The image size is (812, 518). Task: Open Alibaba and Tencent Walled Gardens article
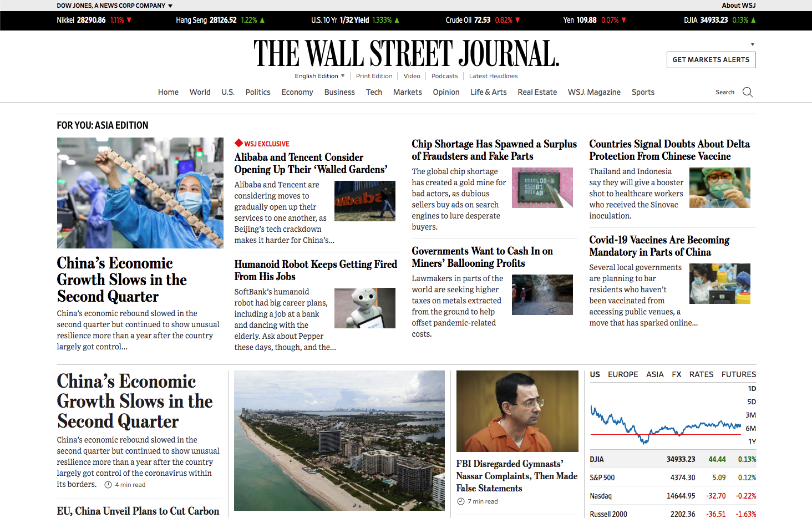pos(311,163)
